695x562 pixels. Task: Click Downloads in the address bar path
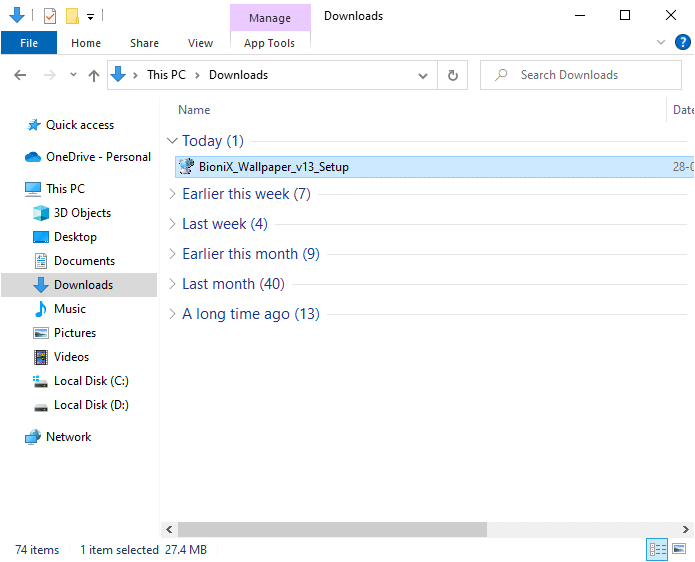point(238,75)
